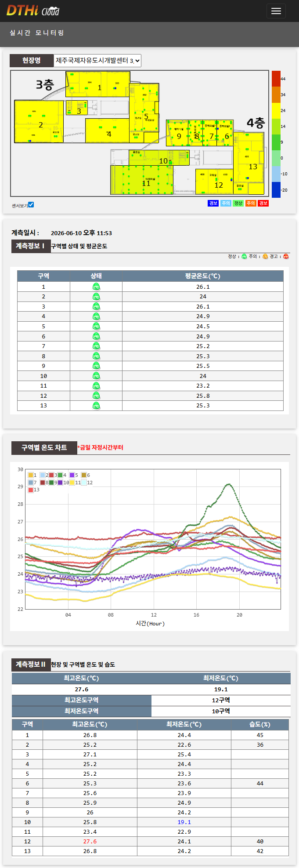Select zone 11 on the floor plan

pyautogui.click(x=141, y=180)
